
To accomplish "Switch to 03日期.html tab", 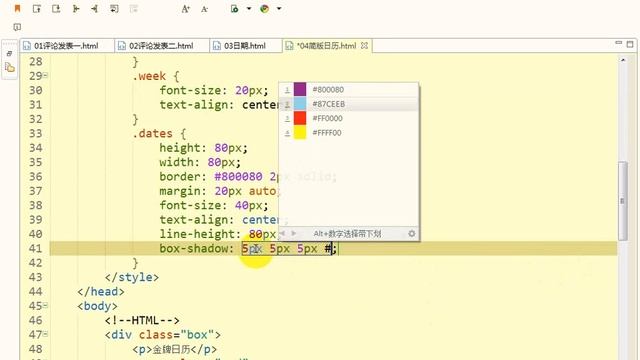I will (245, 46).
